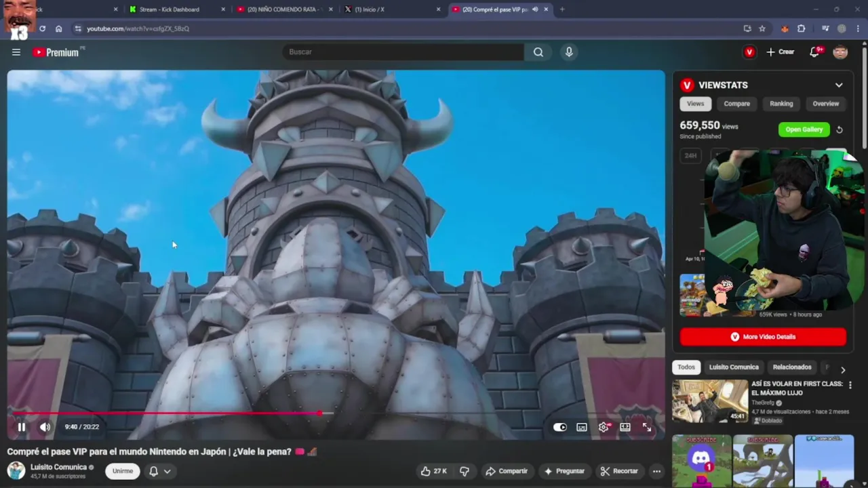
Task: Select the Overview tab in ViewStats
Action: coord(826,104)
